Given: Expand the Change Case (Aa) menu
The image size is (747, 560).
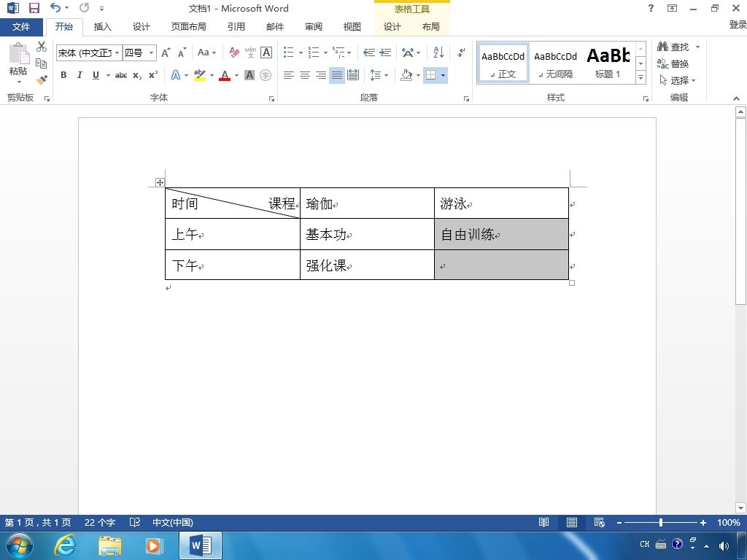Looking at the screenshot, I should point(206,52).
